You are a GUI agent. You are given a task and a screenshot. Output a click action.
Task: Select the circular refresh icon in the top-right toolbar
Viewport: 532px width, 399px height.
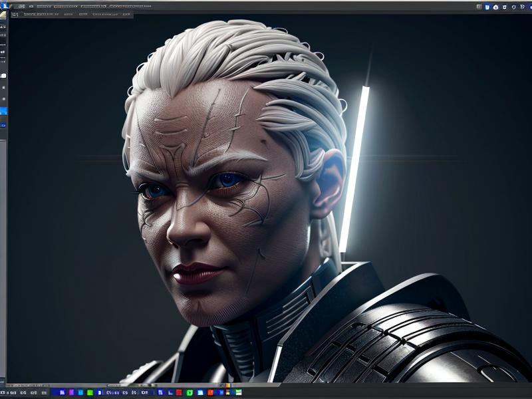514,7
